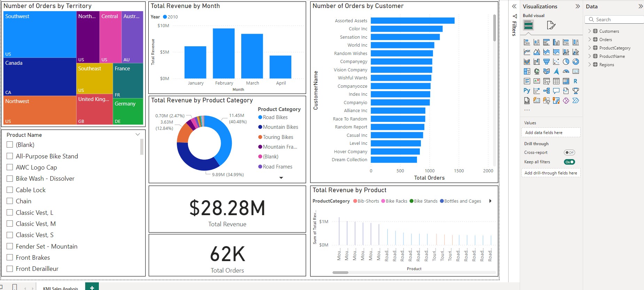Open more visuals ellipsis
Image resolution: width=644 pixels, height=290 pixels.
[527, 110]
